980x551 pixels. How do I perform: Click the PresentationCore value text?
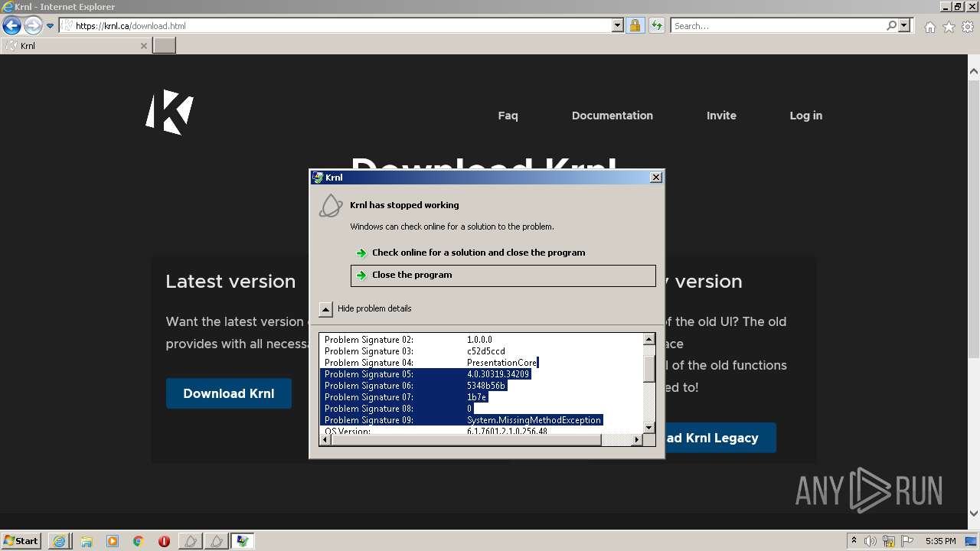pos(501,363)
